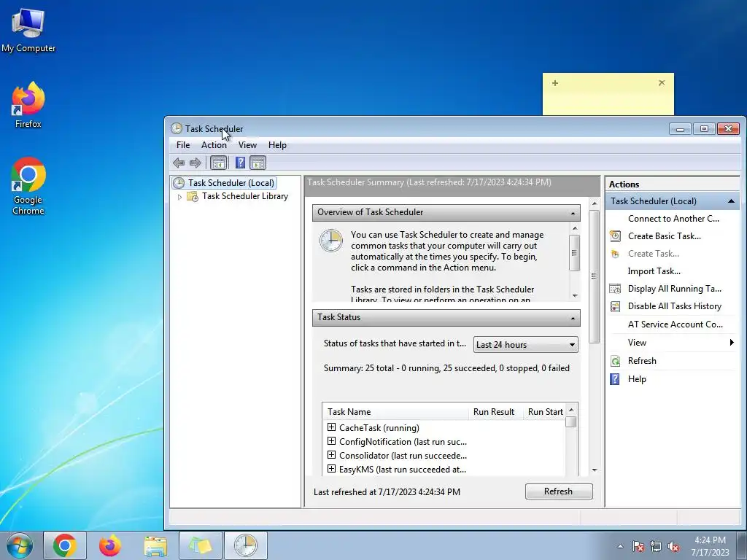This screenshot has width=747, height=560.
Task: Toggle the Show/Hide Console Tree icon
Action: point(219,163)
